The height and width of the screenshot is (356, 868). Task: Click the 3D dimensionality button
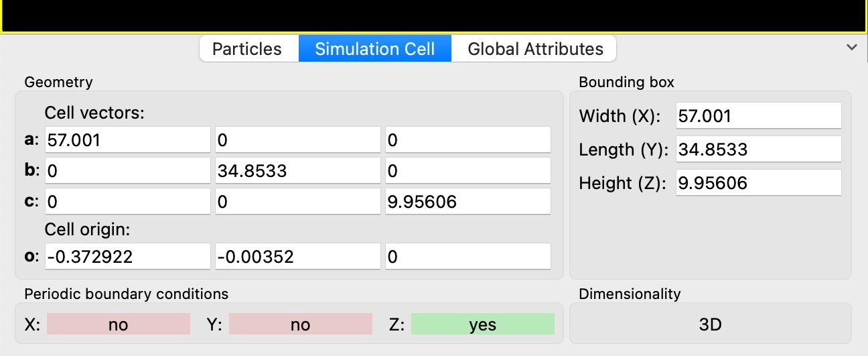coord(710,324)
